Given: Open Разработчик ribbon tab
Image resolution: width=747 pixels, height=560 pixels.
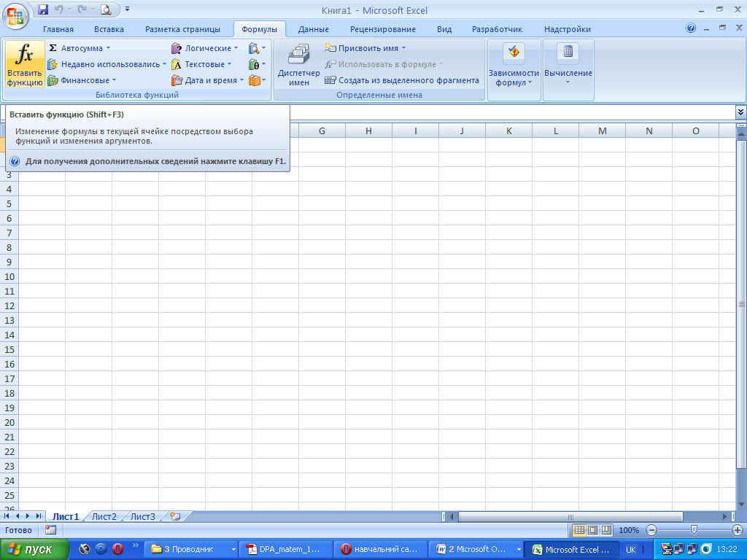Looking at the screenshot, I should click(497, 29).
